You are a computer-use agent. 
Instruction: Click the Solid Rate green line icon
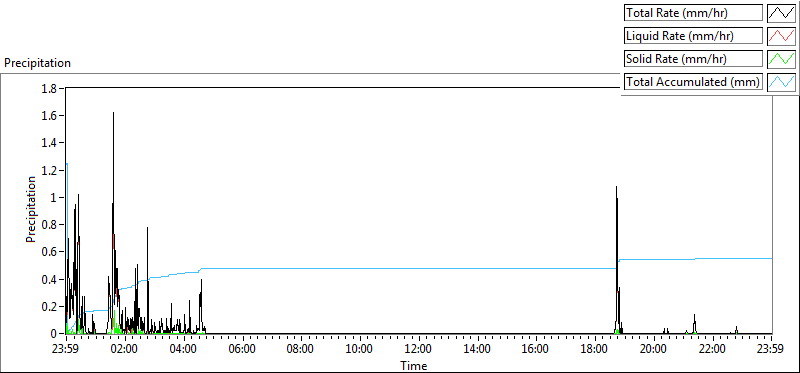[782, 59]
